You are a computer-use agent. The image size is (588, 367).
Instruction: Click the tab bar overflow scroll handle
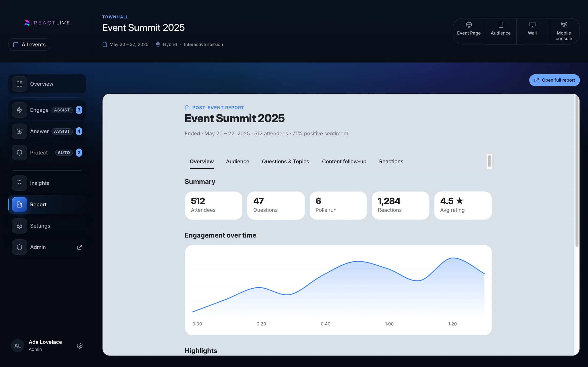tap(489, 161)
